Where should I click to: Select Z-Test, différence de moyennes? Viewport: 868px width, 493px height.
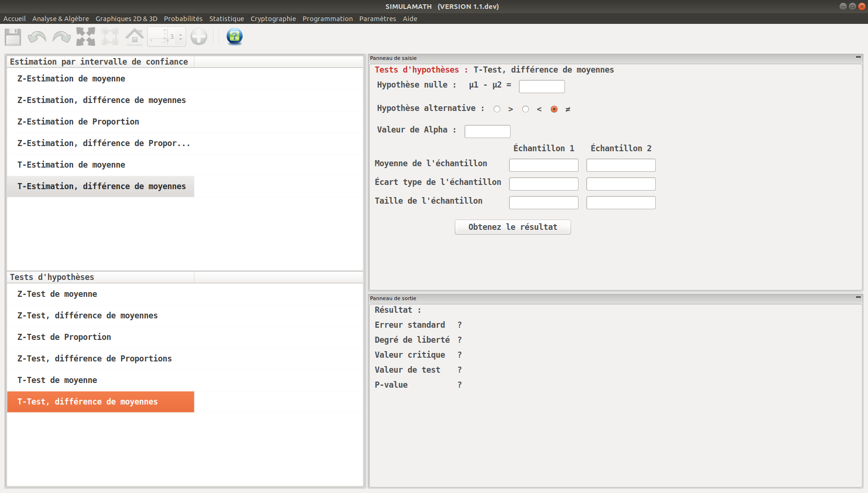(x=101, y=316)
